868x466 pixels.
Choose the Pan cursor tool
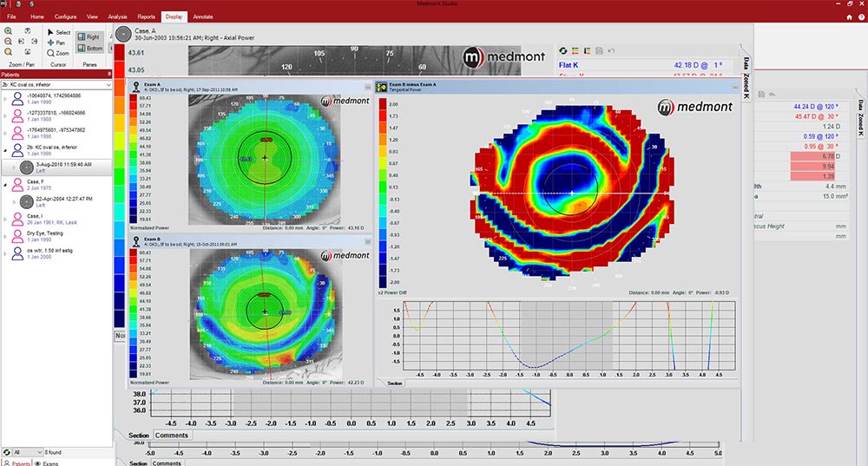point(56,43)
